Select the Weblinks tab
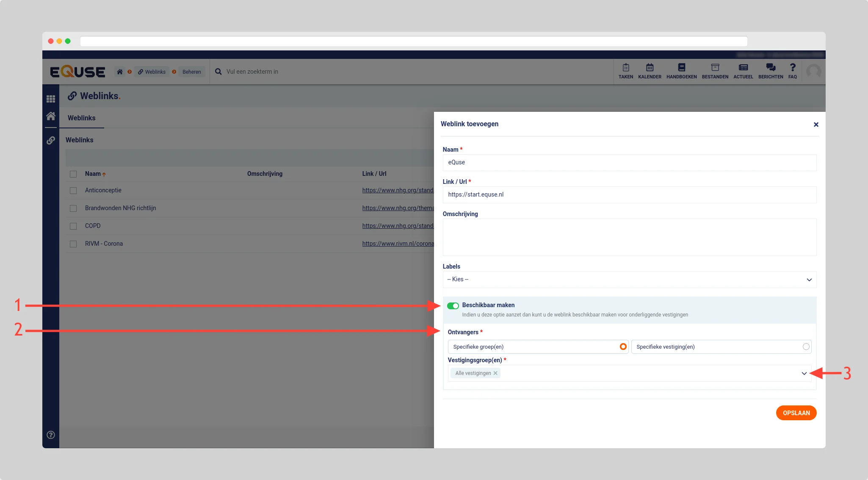Screen dimensions: 868x480 [x=82, y=118]
